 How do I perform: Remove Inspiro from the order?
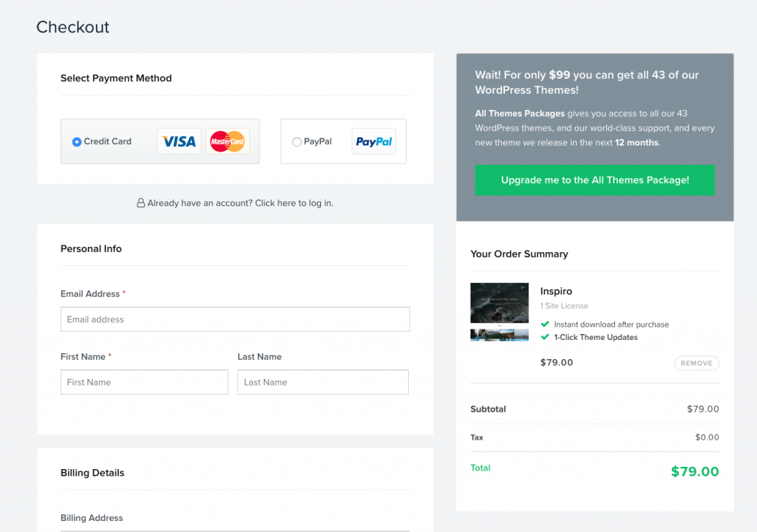tap(696, 364)
